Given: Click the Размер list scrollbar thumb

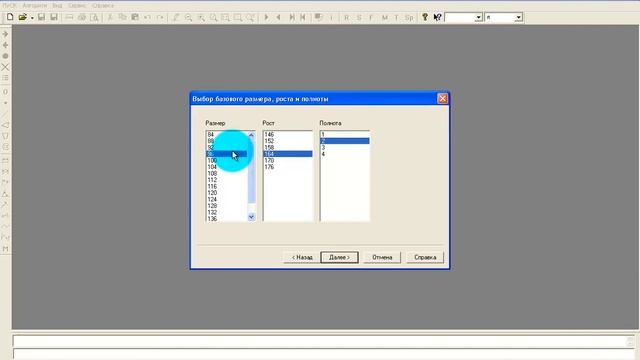Looking at the screenshot, I should pos(251,171).
